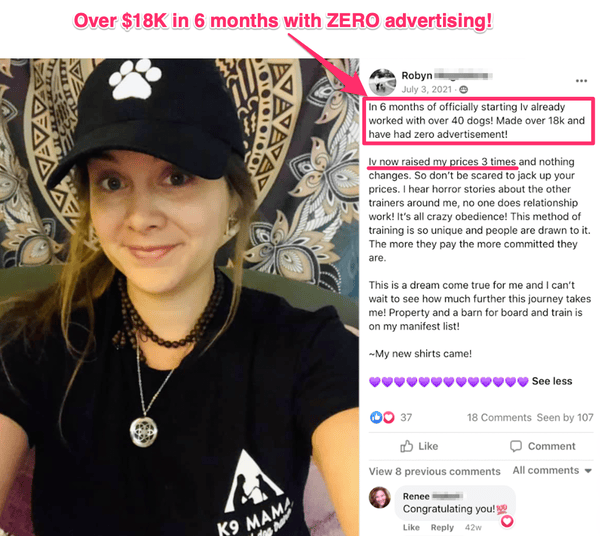The width and height of the screenshot is (600, 536).
Task: Expand the All comments dropdown
Action: click(x=552, y=470)
